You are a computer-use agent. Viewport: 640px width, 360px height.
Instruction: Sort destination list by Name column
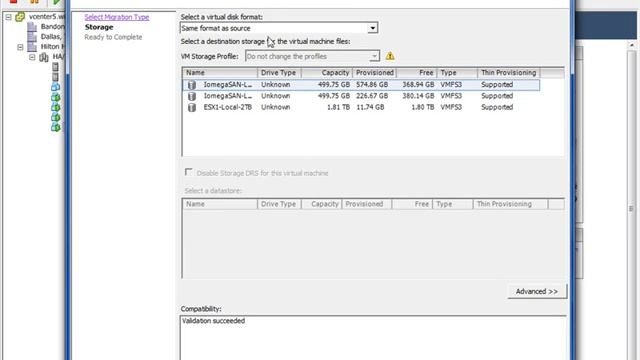pyautogui.click(x=220, y=73)
